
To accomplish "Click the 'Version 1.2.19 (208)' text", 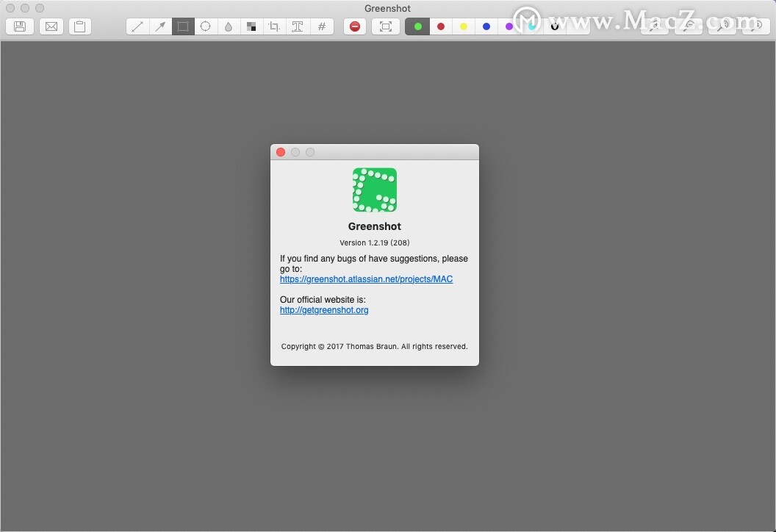I will [375, 242].
